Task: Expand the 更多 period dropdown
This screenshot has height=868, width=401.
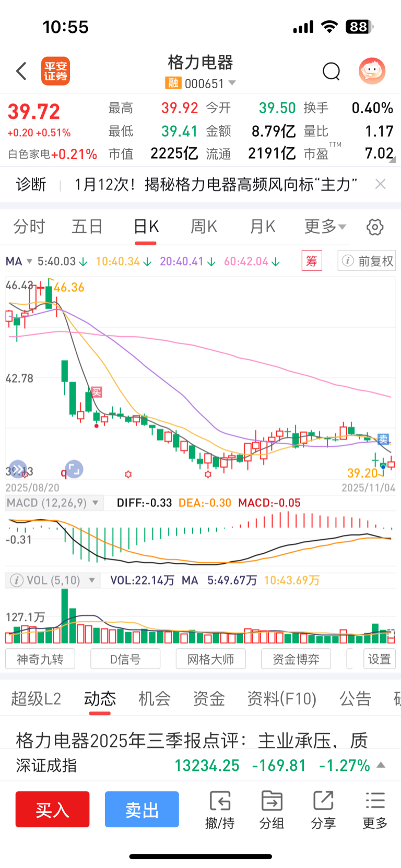Action: [325, 227]
